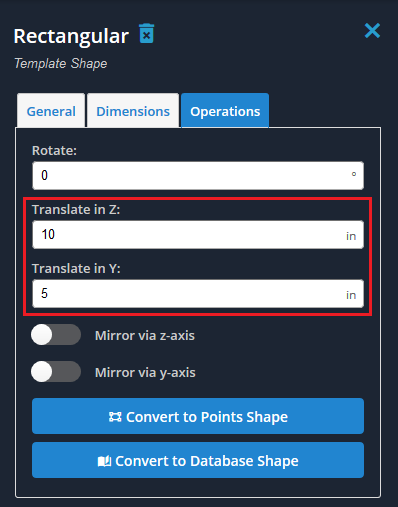This screenshot has width=398, height=507.
Task: Click the Mirror via z-axis label
Action: [145, 335]
